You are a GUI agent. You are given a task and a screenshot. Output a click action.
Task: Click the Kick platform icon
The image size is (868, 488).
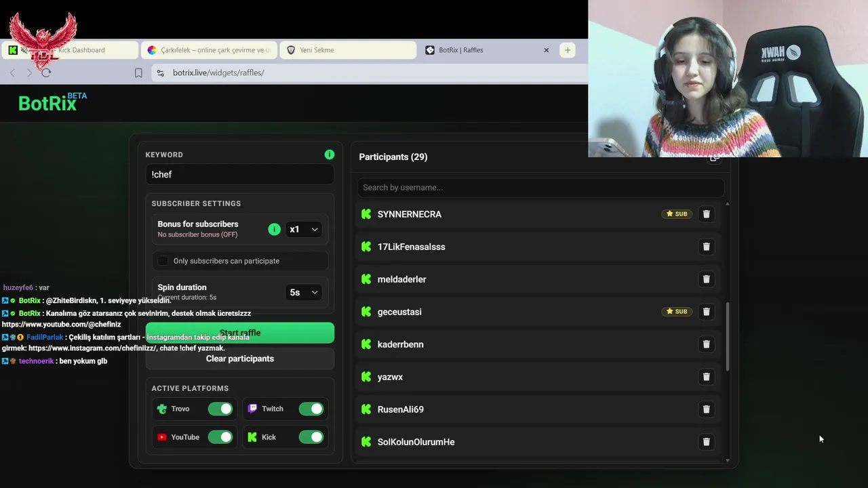point(252,437)
